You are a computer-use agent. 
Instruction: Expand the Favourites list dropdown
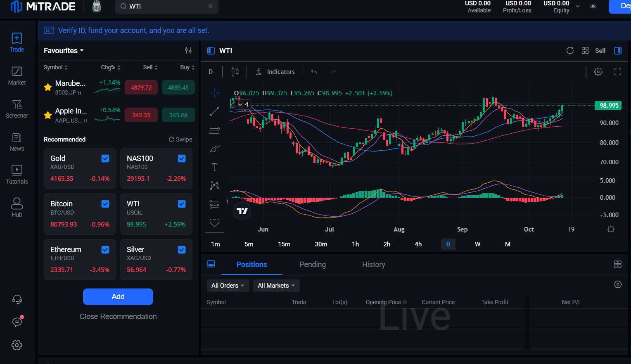pos(64,51)
